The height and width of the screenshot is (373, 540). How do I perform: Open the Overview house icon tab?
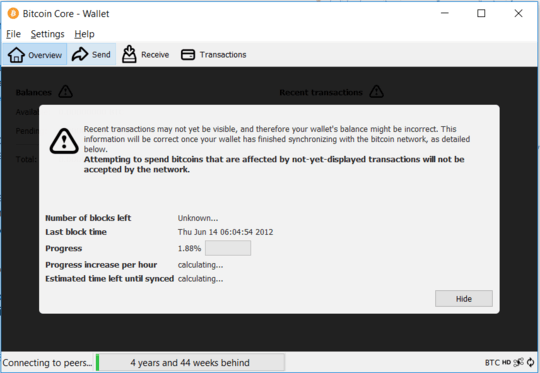[16, 55]
